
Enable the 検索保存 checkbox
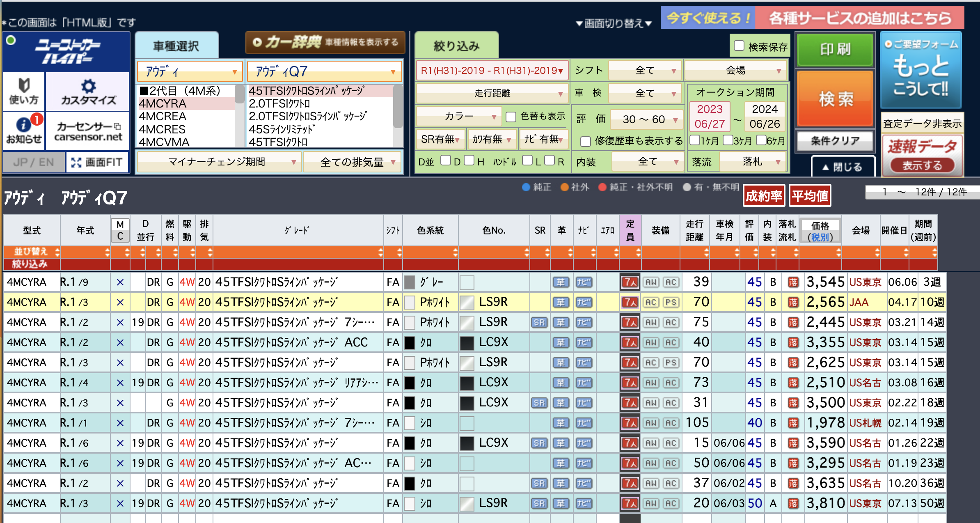739,46
